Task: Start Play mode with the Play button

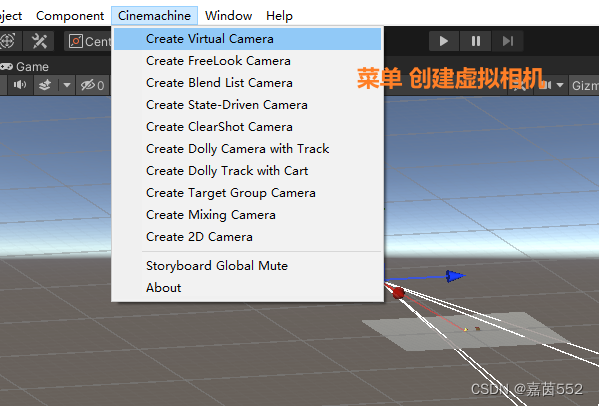Action: point(444,41)
